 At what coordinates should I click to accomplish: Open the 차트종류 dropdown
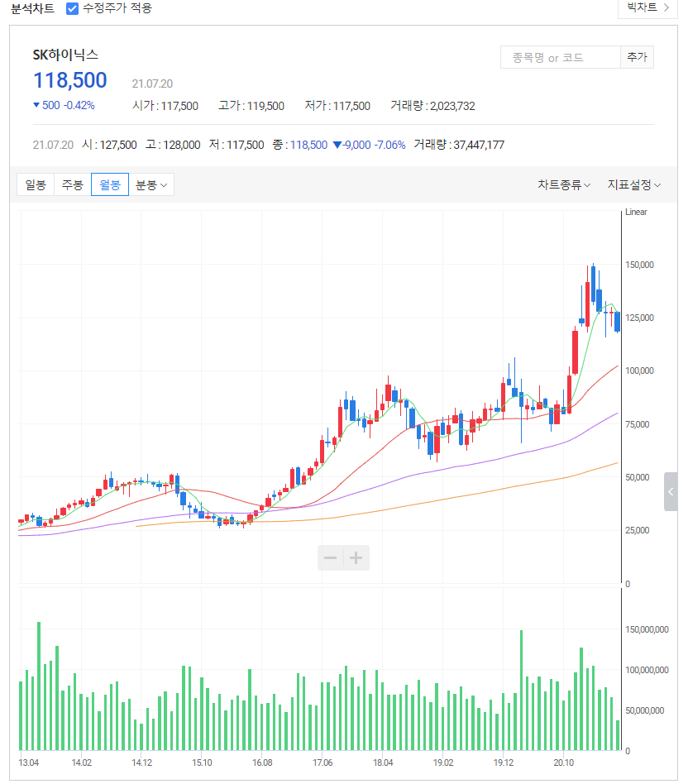(564, 185)
